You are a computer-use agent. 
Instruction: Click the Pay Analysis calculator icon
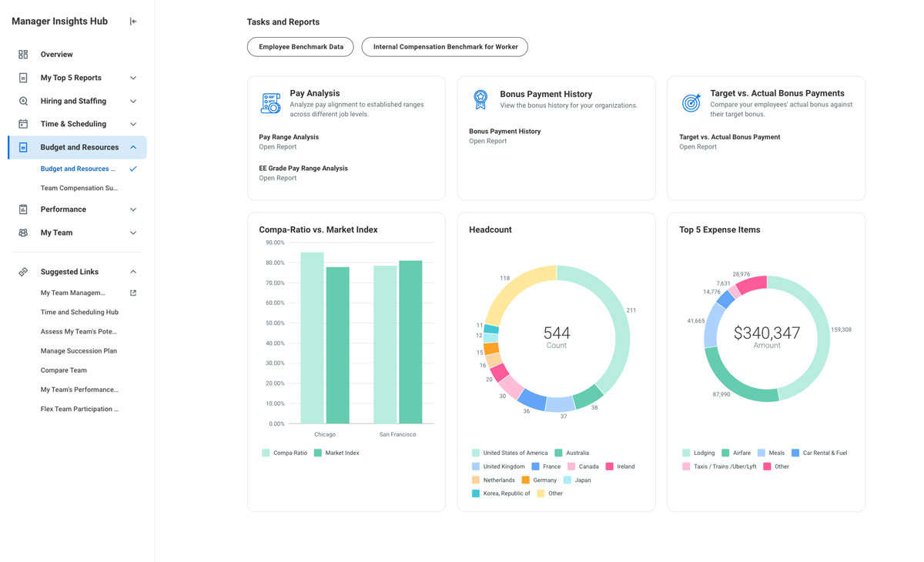point(270,101)
